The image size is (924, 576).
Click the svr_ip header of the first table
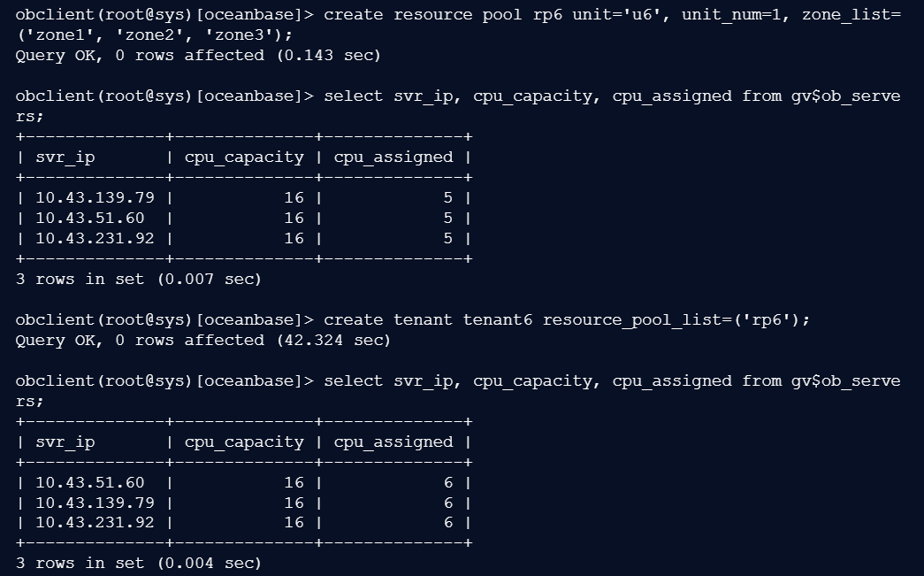tap(65, 157)
